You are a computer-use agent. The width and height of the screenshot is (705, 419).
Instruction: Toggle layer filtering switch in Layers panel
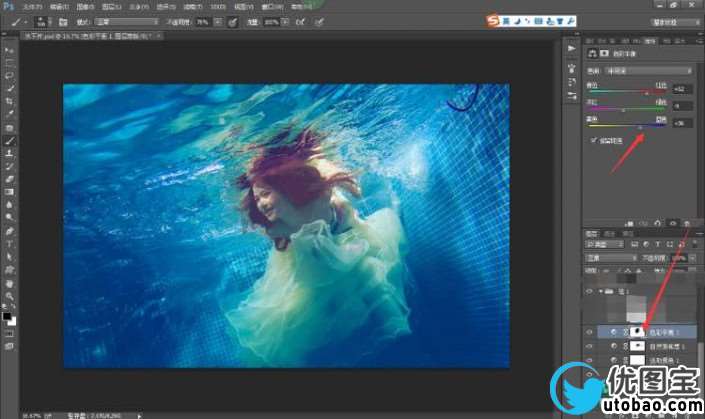click(x=696, y=244)
